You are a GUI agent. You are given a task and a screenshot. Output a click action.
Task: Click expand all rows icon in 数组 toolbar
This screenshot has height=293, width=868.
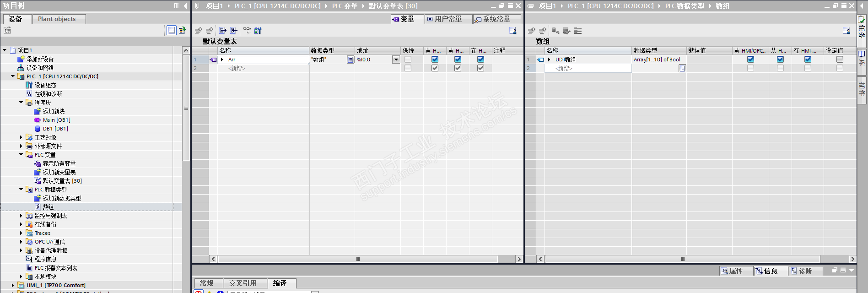pyautogui.click(x=578, y=31)
